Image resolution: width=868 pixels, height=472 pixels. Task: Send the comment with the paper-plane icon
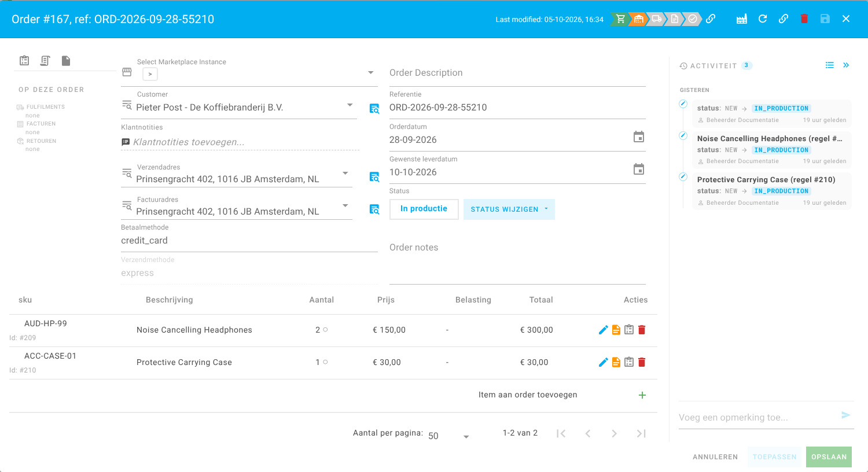846,415
